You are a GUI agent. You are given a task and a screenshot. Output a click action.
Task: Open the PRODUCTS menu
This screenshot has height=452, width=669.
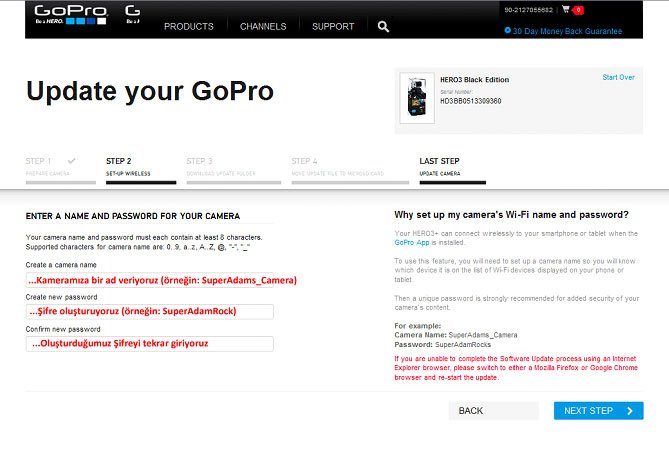(189, 26)
